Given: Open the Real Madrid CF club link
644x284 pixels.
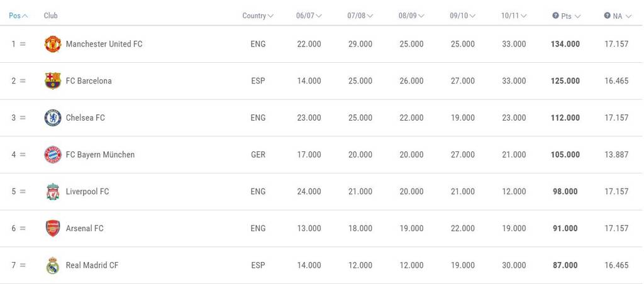Looking at the screenshot, I should tap(92, 265).
